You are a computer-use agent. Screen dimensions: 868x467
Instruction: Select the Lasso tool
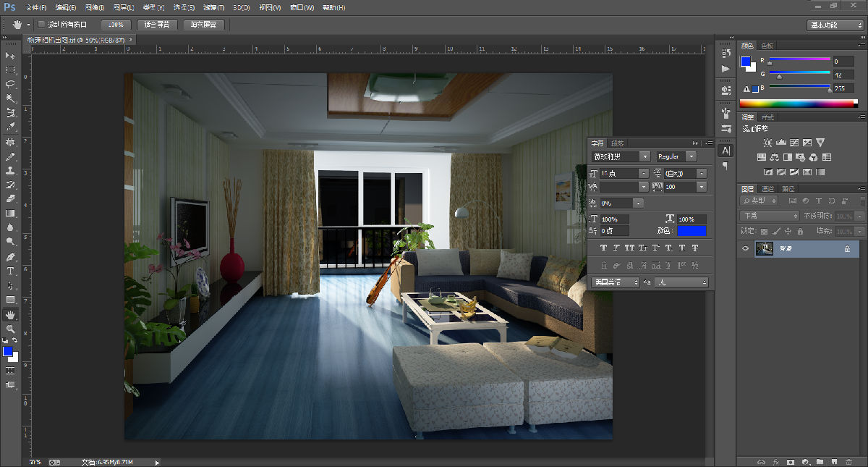10,84
